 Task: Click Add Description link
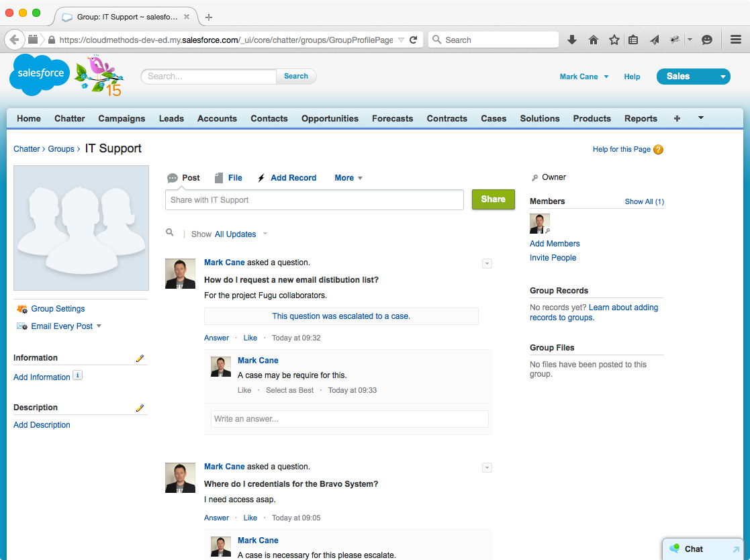[x=42, y=424]
